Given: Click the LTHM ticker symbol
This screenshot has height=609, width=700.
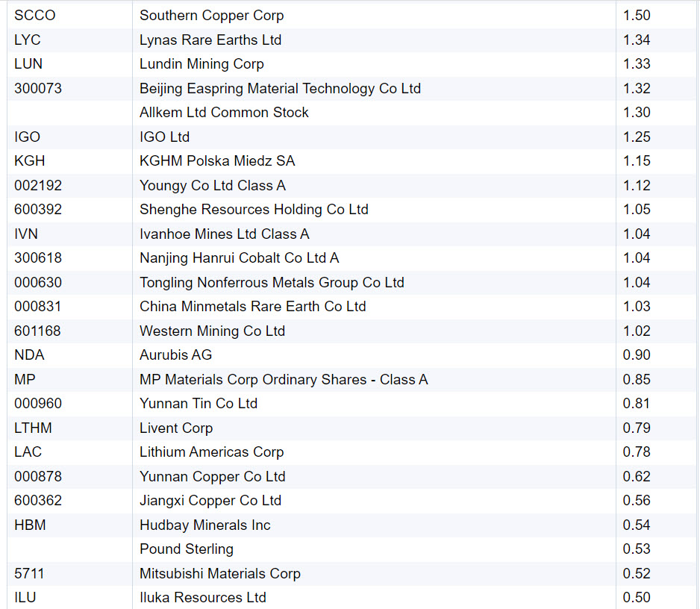Looking at the screenshot, I should tap(33, 428).
